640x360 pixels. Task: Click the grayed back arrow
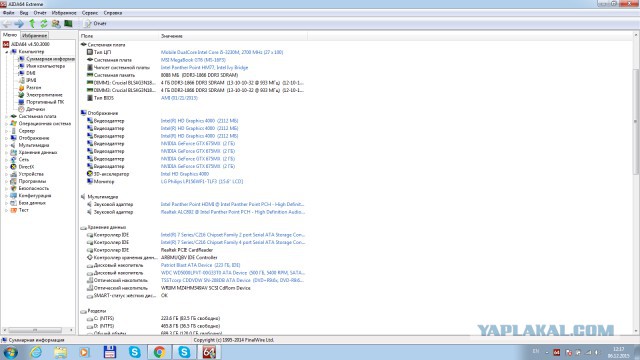7,24
